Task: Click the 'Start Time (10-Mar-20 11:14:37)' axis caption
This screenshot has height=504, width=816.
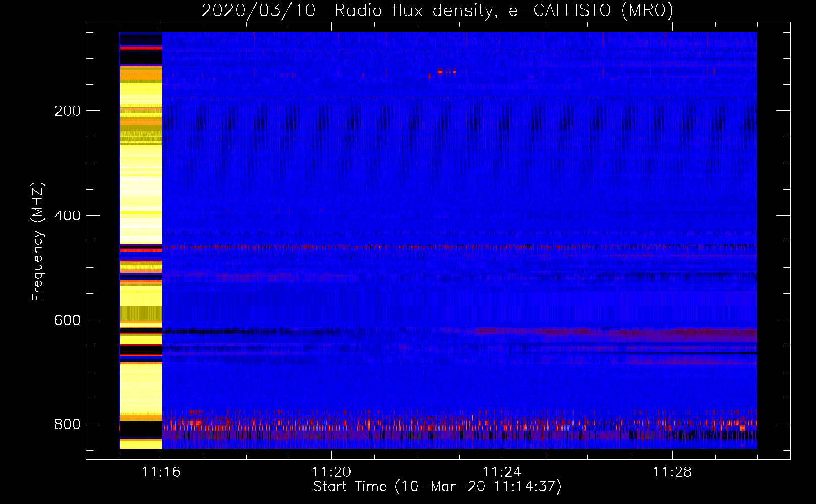Action: 437,487
